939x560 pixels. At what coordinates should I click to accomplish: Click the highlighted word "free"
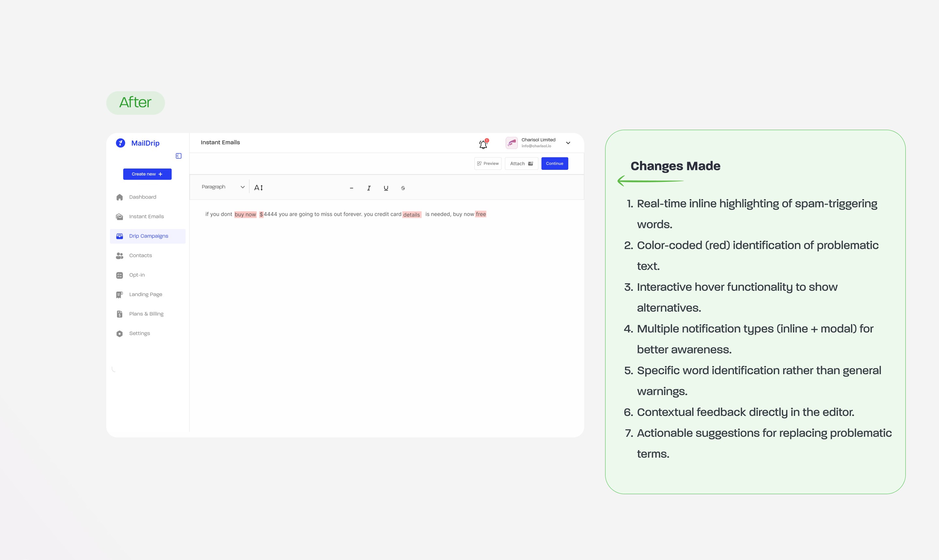point(481,214)
